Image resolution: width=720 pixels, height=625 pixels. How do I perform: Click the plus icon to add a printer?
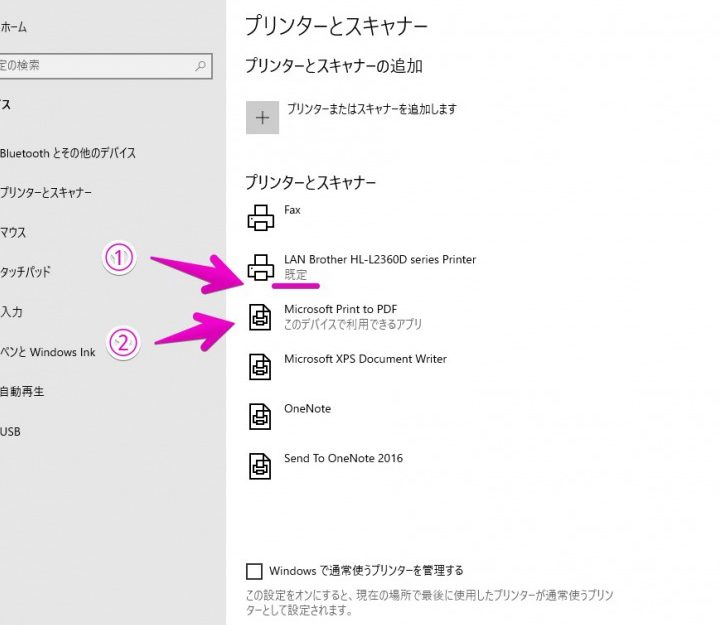click(x=262, y=118)
